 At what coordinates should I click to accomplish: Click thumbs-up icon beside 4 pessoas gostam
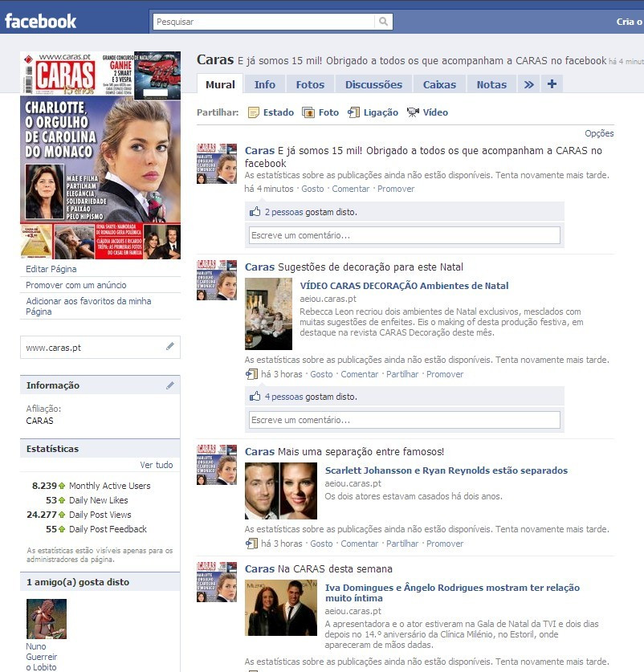point(255,396)
